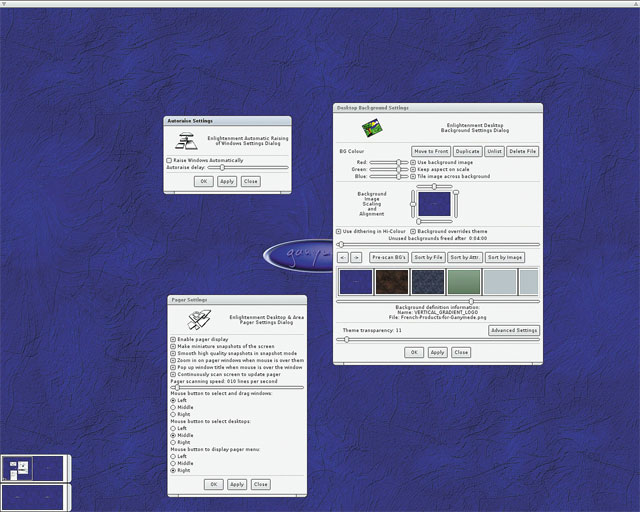Toggle Use dithering in Hi-Colour
This screenshot has height=512, width=640.
pyautogui.click(x=338, y=232)
